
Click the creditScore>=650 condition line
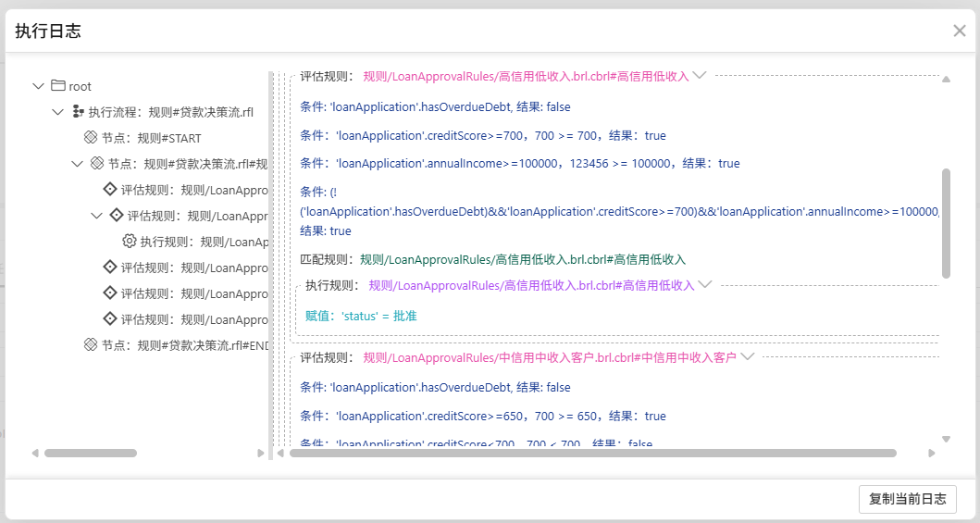pyautogui.click(x=482, y=417)
